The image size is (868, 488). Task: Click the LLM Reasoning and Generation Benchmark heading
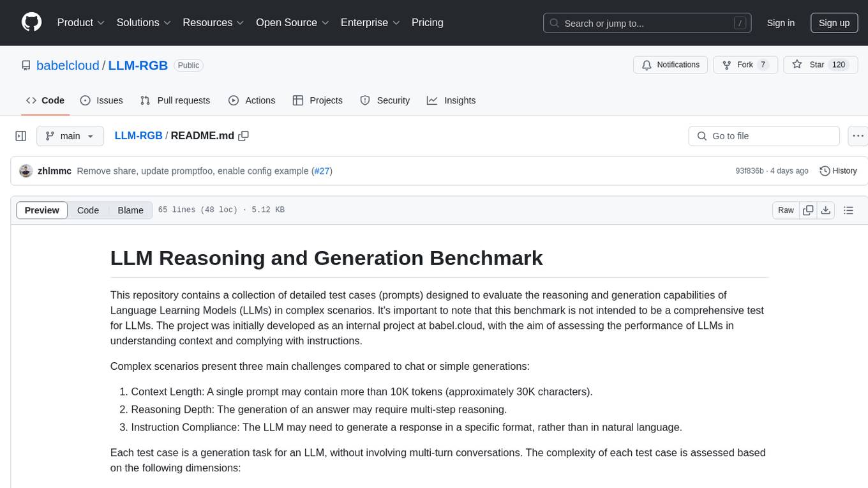pos(327,258)
